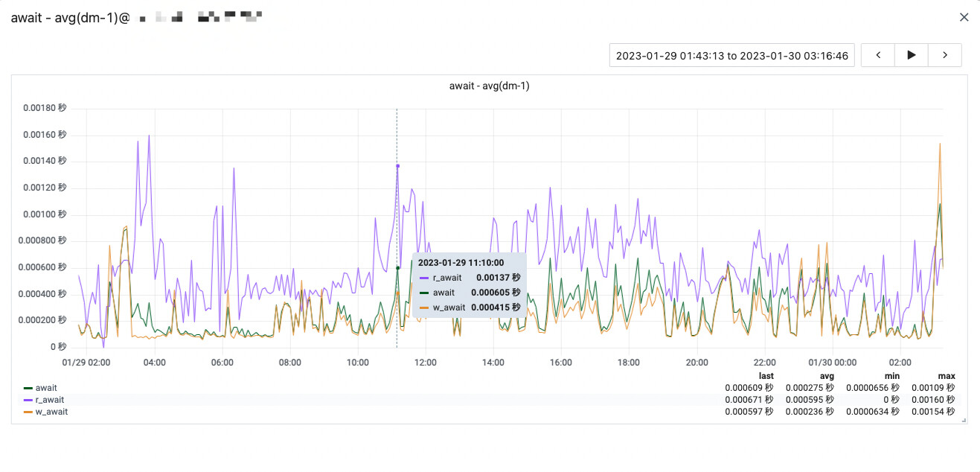Close the await chart dialog
This screenshot has width=980, height=472.
[x=964, y=17]
